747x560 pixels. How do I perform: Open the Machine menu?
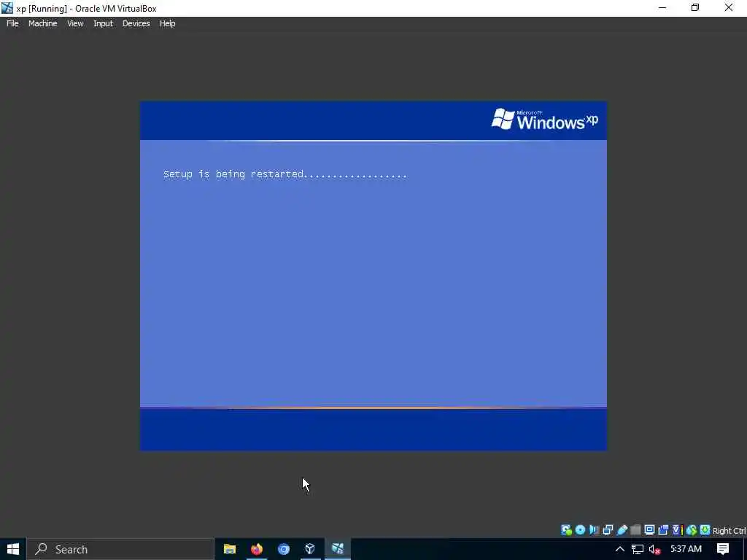pos(42,23)
